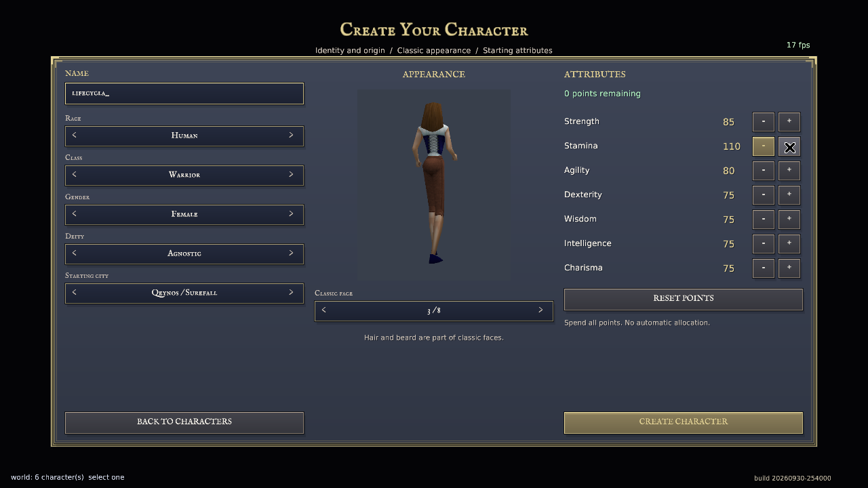
Task: Cycle Gender forward with right arrow
Action: tap(292, 214)
